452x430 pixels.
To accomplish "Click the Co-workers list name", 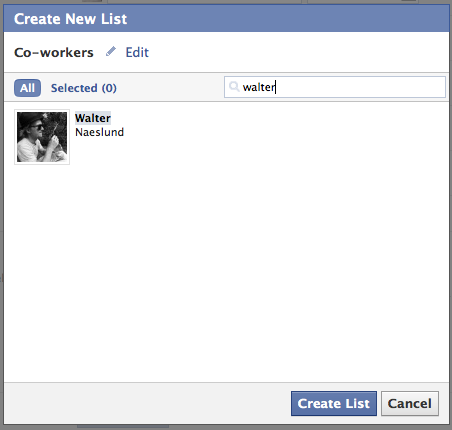I will pyautogui.click(x=54, y=52).
